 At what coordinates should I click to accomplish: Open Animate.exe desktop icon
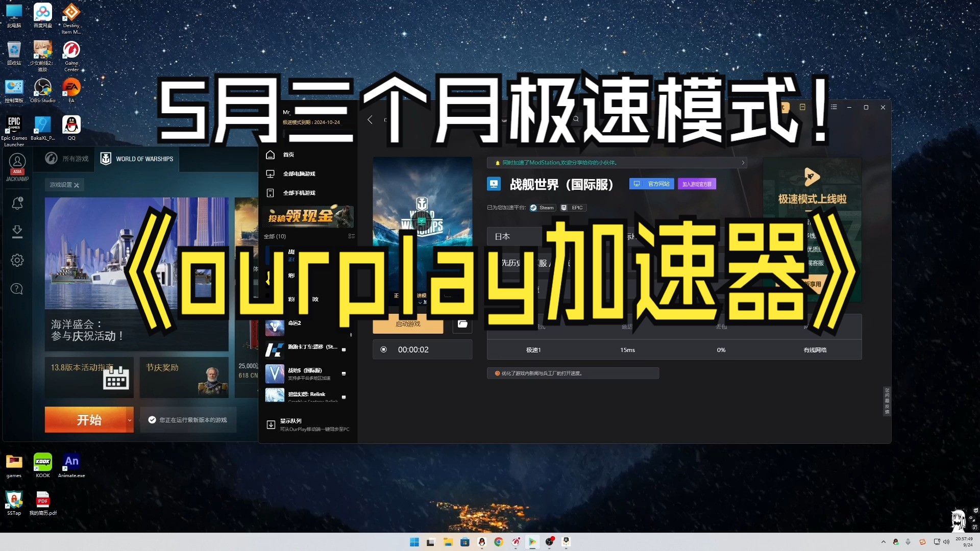71,465
